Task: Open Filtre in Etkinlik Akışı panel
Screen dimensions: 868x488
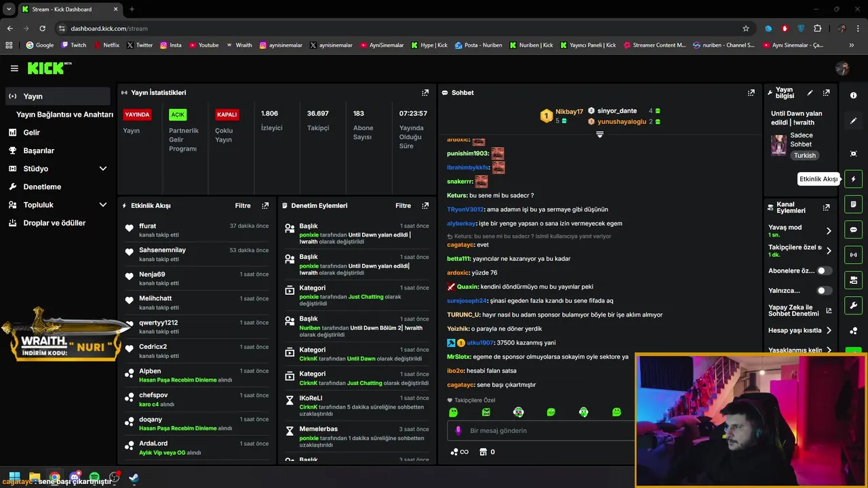Action: pyautogui.click(x=243, y=205)
